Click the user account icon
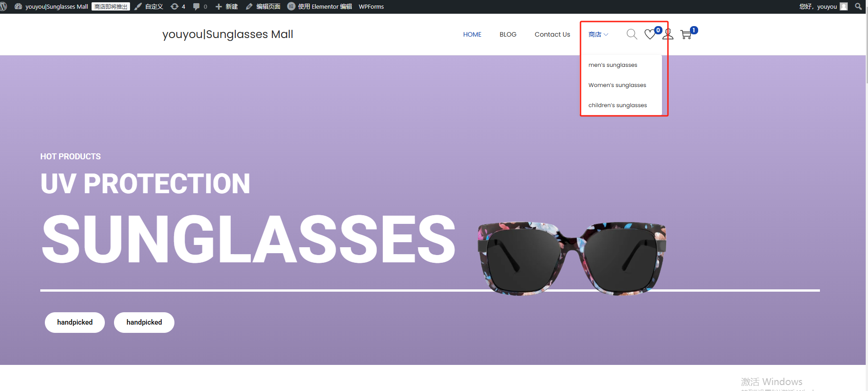 (x=668, y=34)
